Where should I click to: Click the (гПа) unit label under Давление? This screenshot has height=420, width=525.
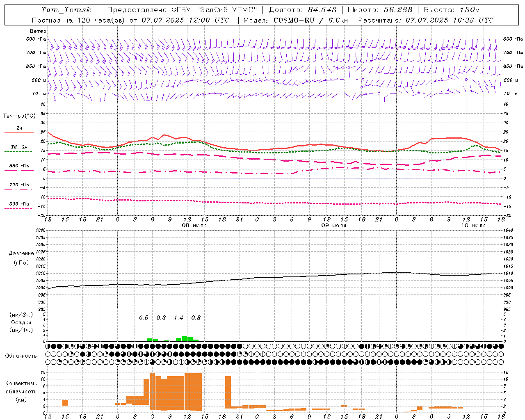click(21, 262)
